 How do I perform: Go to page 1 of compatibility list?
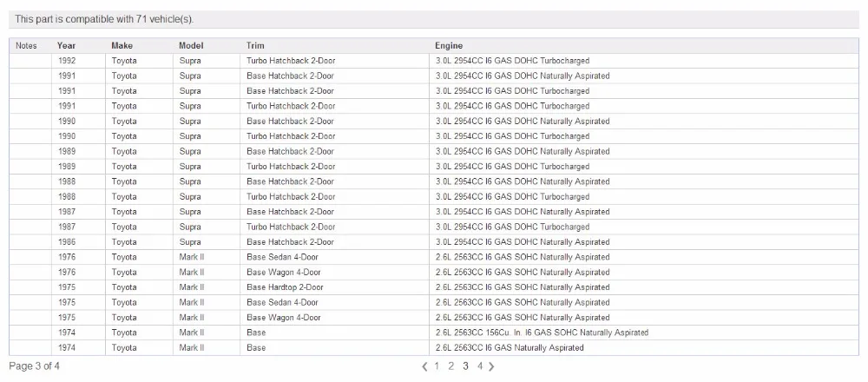437,366
